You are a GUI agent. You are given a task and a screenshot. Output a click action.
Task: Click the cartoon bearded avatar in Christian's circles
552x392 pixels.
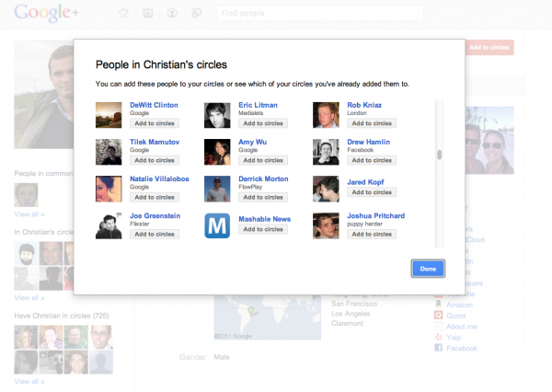coord(26,254)
